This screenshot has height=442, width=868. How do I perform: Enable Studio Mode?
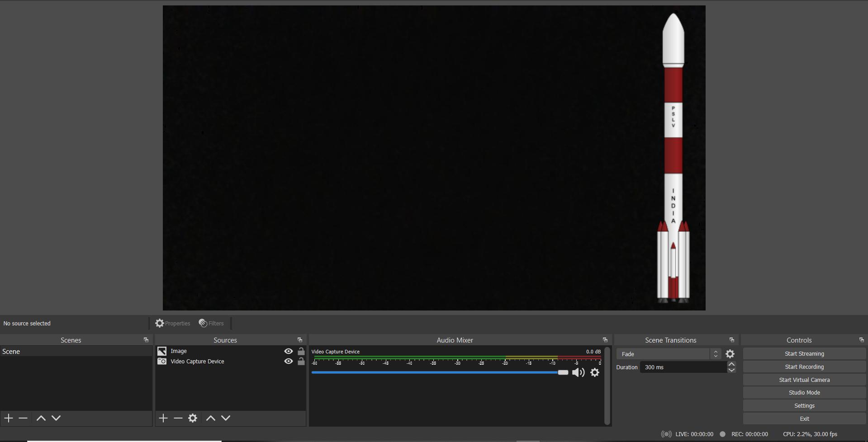804,393
